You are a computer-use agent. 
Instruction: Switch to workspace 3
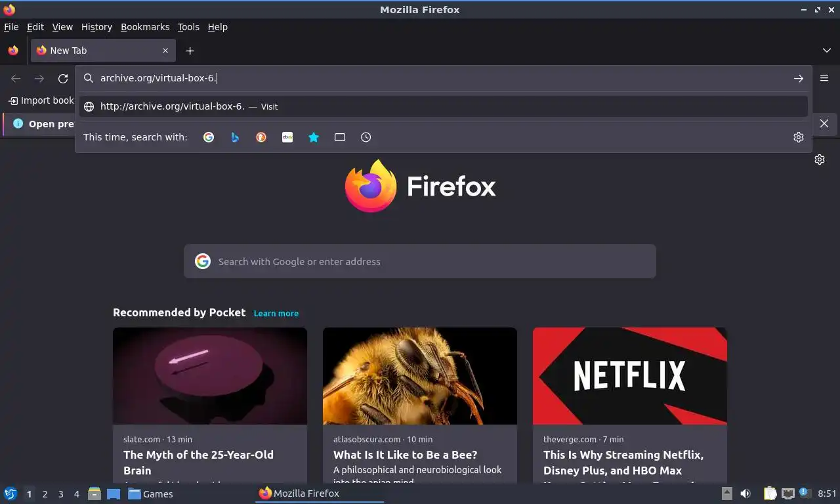click(x=61, y=494)
